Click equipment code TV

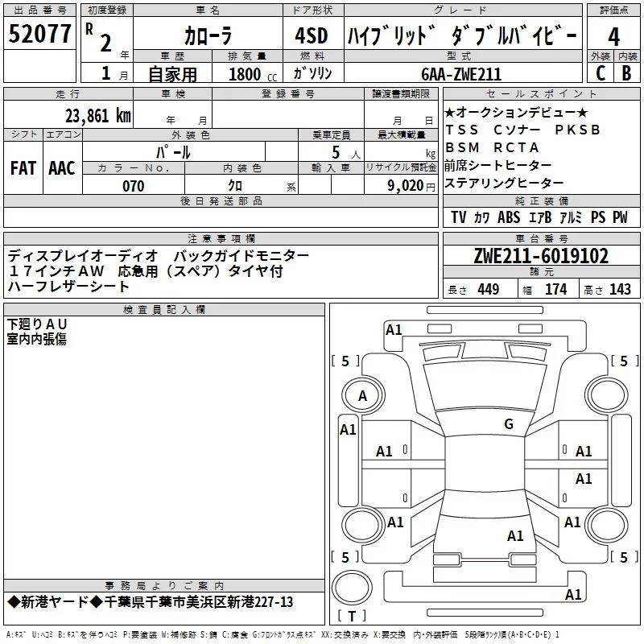coord(458,217)
